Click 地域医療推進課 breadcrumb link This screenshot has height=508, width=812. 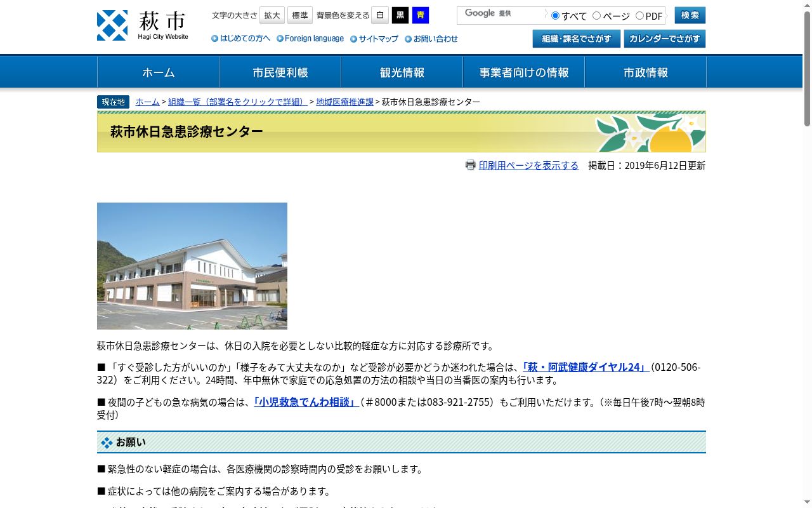pos(344,102)
